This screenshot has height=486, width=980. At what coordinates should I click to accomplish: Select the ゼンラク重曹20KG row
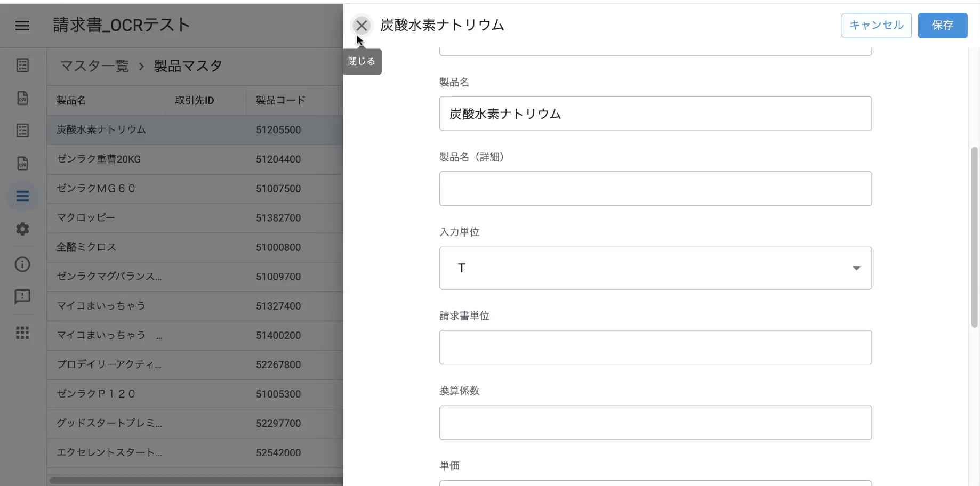195,159
